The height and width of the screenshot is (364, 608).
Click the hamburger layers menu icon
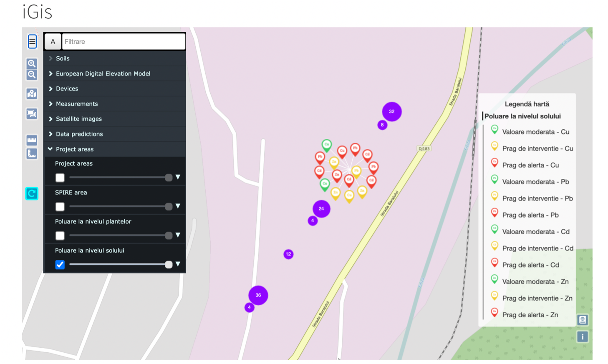(32, 42)
